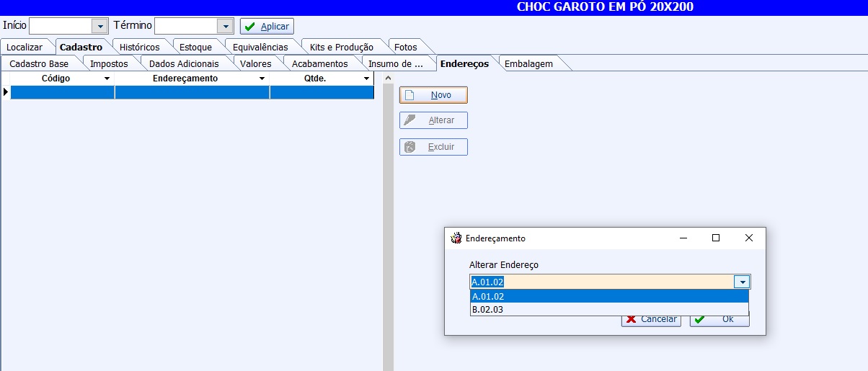The width and height of the screenshot is (868, 371).
Task: Click the row indicator arrow in grid
Action: click(5, 92)
